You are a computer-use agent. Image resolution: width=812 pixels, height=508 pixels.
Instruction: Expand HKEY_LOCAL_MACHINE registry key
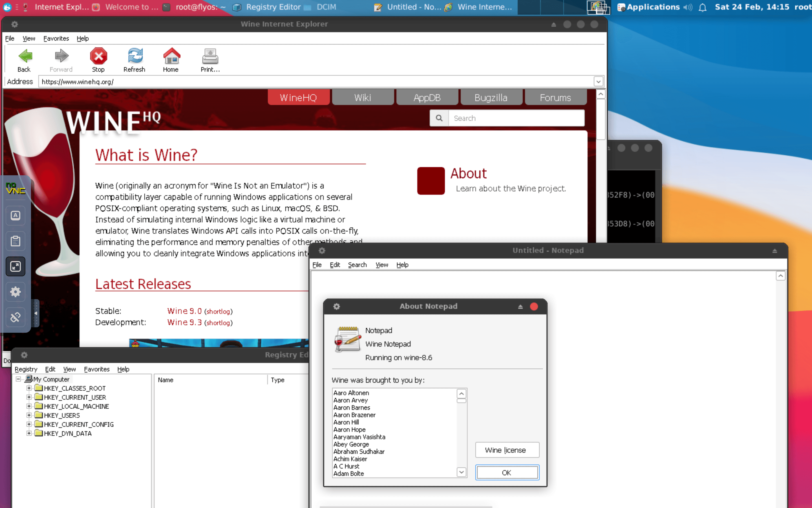29,406
